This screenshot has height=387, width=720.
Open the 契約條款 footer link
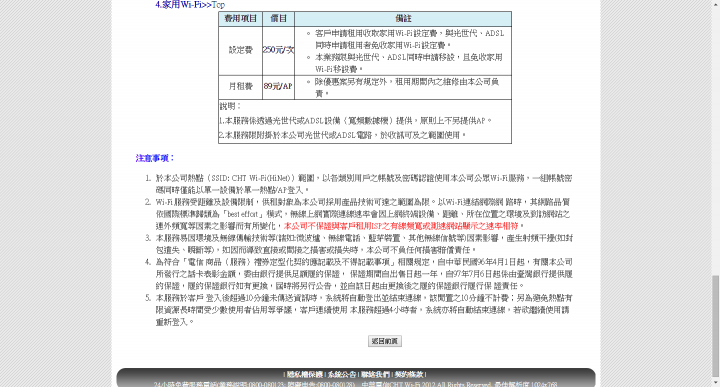pyautogui.click(x=409, y=375)
